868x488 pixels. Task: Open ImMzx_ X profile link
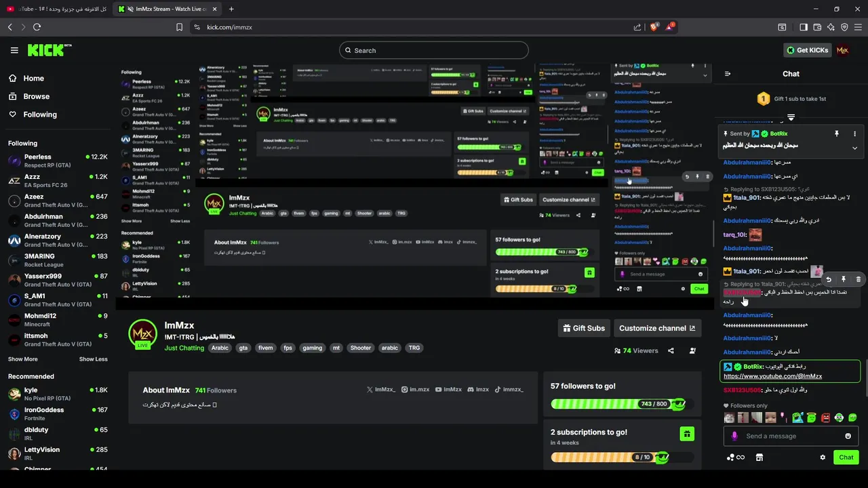click(381, 390)
